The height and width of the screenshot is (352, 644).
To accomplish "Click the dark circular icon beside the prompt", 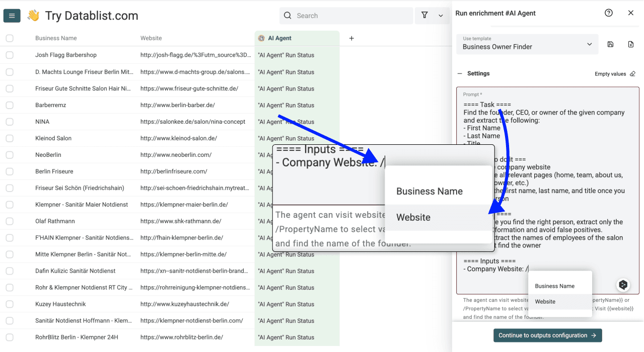I will coord(623,284).
